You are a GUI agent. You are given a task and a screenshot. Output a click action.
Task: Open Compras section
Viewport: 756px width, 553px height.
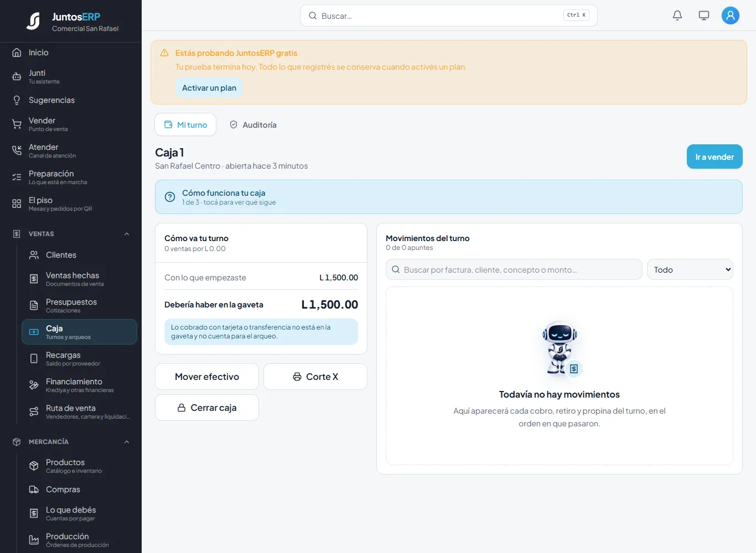79,489
